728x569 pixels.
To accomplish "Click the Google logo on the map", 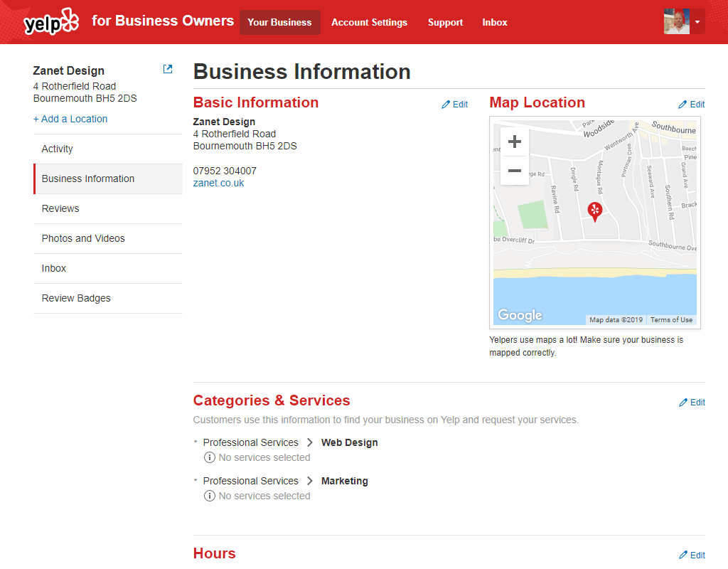I will [520, 315].
